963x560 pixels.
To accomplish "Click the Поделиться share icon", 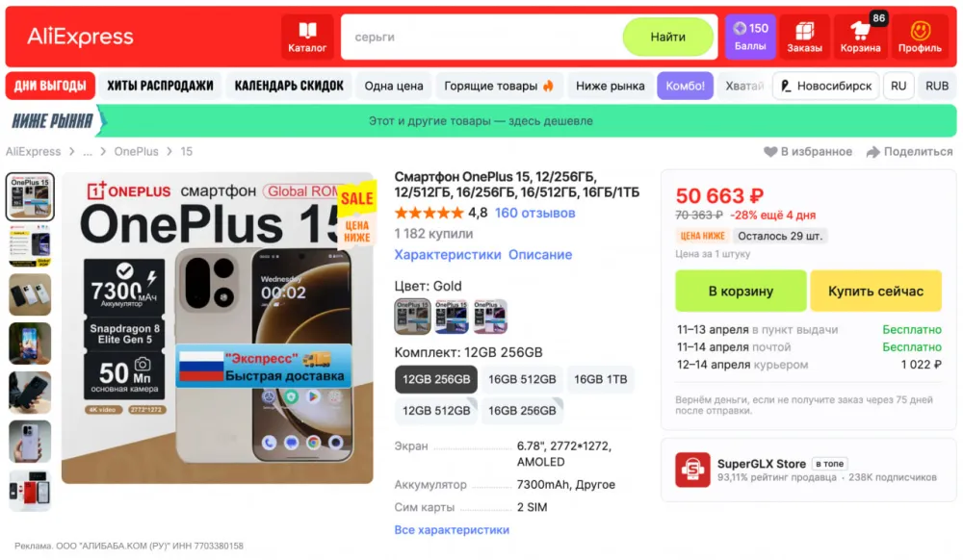I will tap(872, 152).
